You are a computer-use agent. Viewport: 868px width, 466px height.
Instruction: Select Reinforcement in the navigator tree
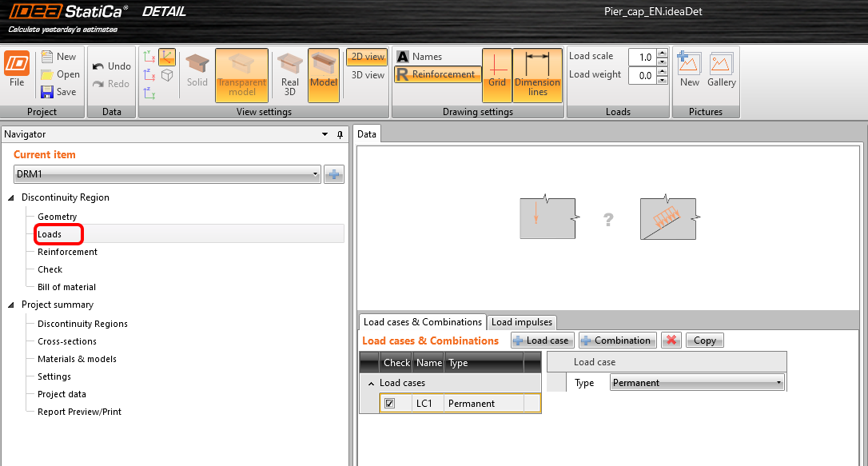coord(67,252)
